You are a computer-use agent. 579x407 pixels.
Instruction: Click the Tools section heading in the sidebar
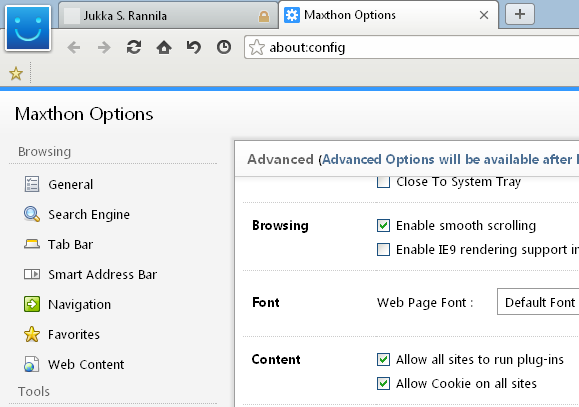pos(34,391)
